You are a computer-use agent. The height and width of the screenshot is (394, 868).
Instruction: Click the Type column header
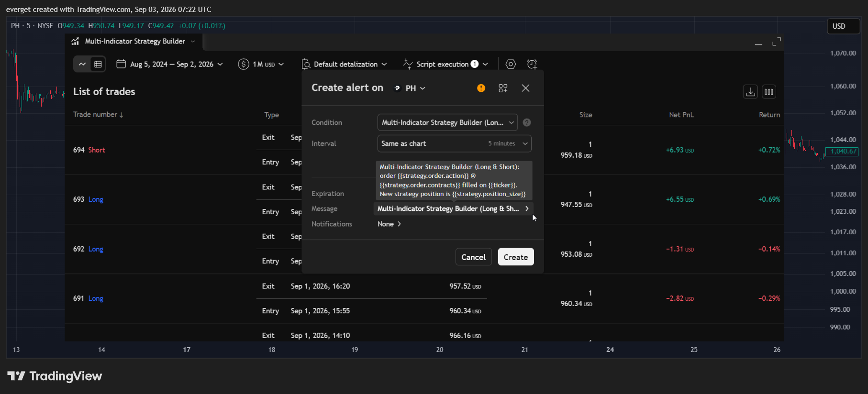[271, 115]
